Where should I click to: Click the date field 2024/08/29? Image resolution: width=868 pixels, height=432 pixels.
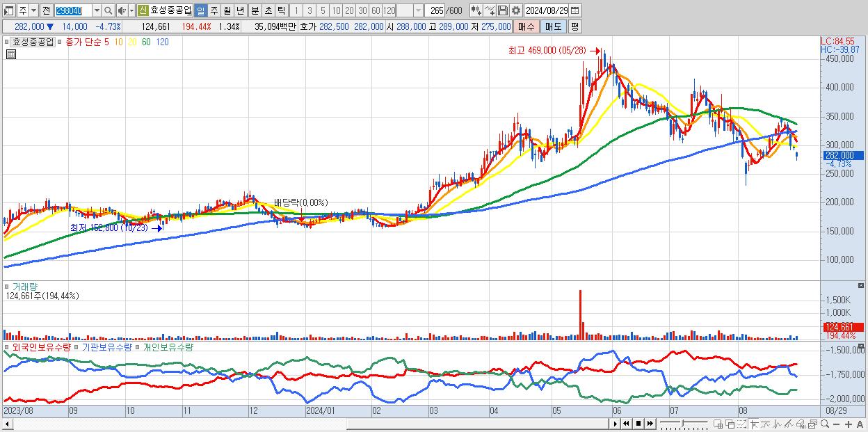coord(546,10)
